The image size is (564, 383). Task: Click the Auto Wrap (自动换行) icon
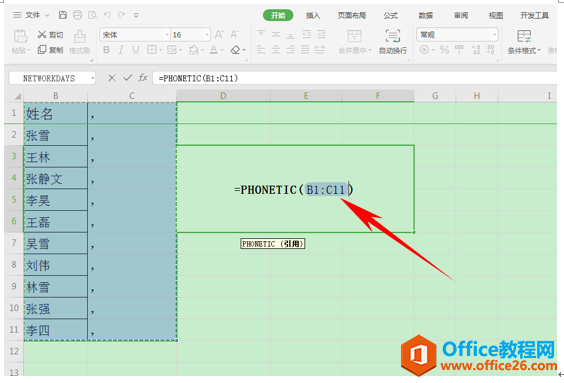pyautogui.click(x=393, y=42)
